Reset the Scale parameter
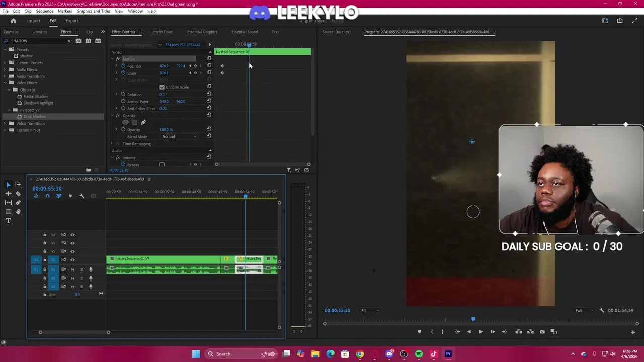Screen dimensions: 644x362 tap(209, 73)
